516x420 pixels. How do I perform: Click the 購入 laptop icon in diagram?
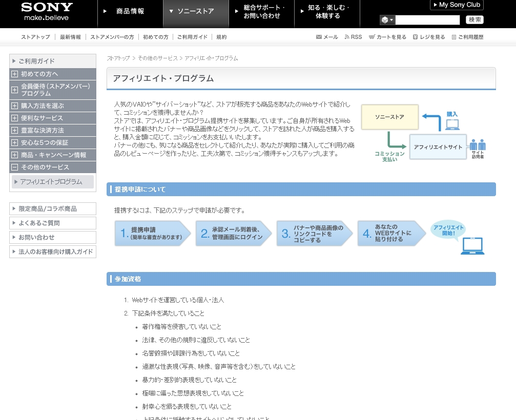452,124
